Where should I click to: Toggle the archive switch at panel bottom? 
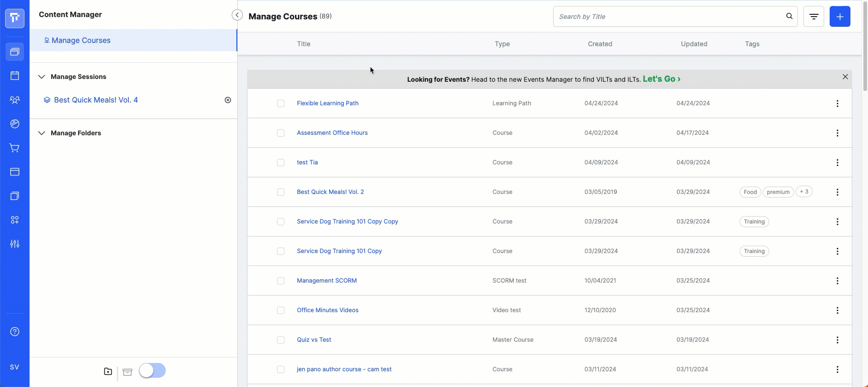pyautogui.click(x=152, y=370)
